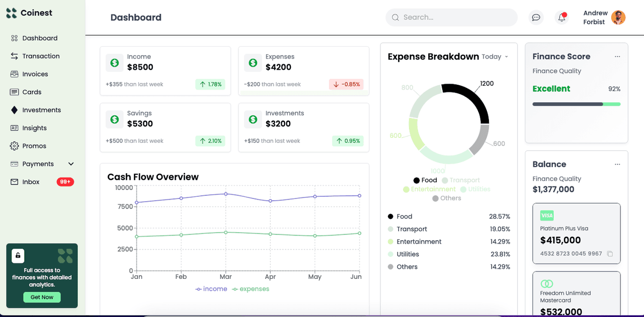The width and height of the screenshot is (644, 317).
Task: Open the Today period dropdown
Action: click(495, 57)
